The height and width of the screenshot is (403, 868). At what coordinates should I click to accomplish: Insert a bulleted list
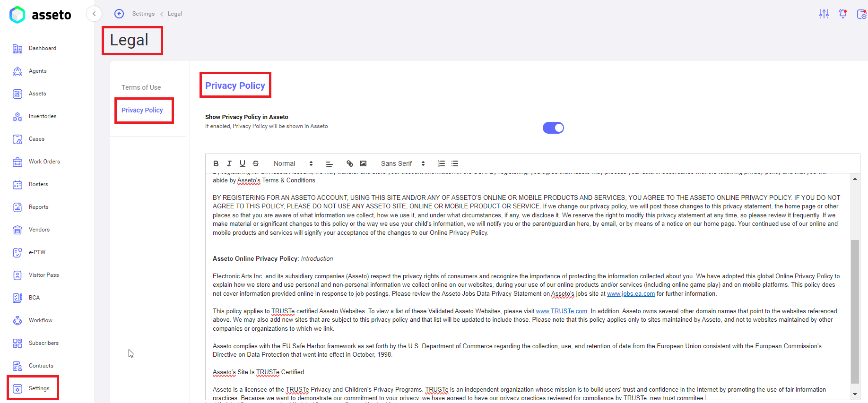tap(455, 163)
